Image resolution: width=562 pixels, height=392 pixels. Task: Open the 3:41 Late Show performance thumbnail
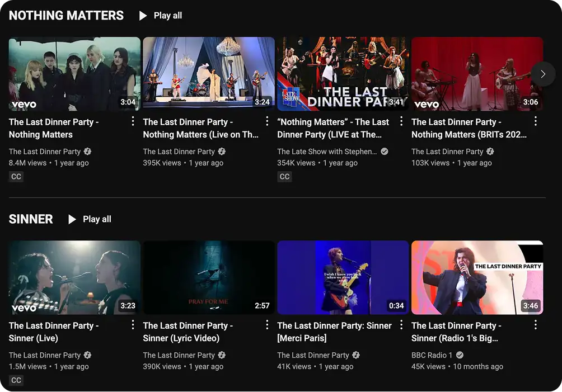[x=343, y=74]
